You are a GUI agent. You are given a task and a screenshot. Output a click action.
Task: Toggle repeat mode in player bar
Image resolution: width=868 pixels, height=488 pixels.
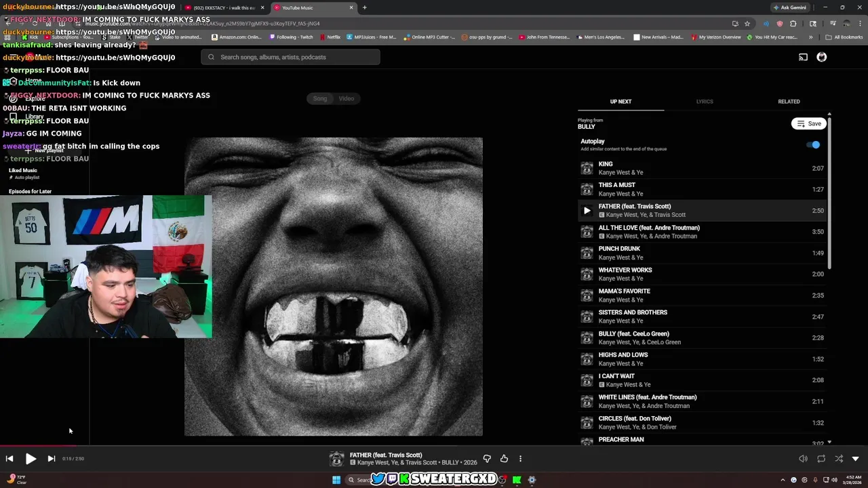click(821, 459)
